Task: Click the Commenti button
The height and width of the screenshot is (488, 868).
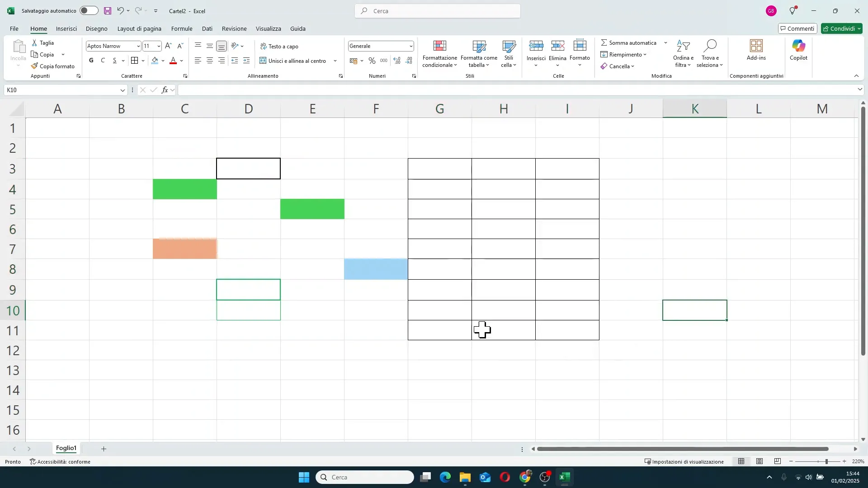Action: point(797,28)
